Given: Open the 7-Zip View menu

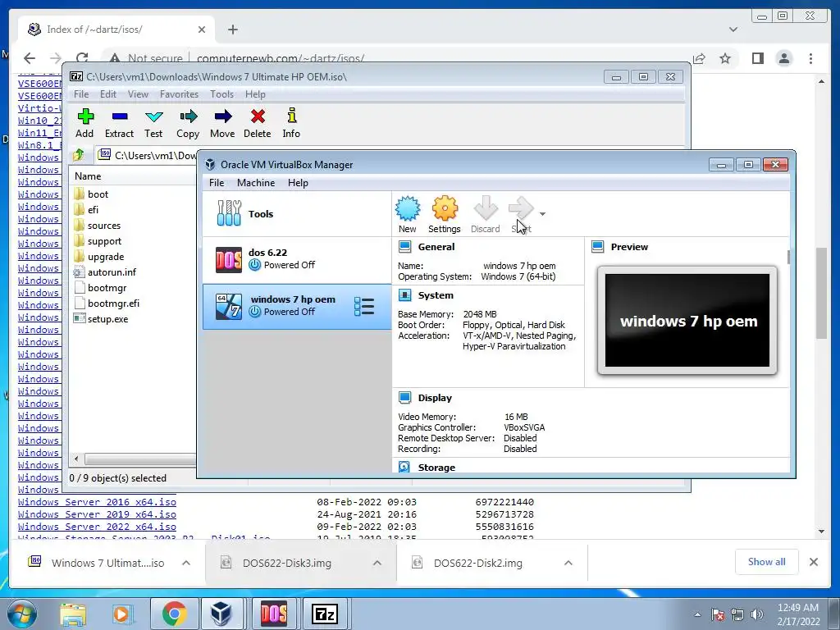Looking at the screenshot, I should (x=138, y=94).
